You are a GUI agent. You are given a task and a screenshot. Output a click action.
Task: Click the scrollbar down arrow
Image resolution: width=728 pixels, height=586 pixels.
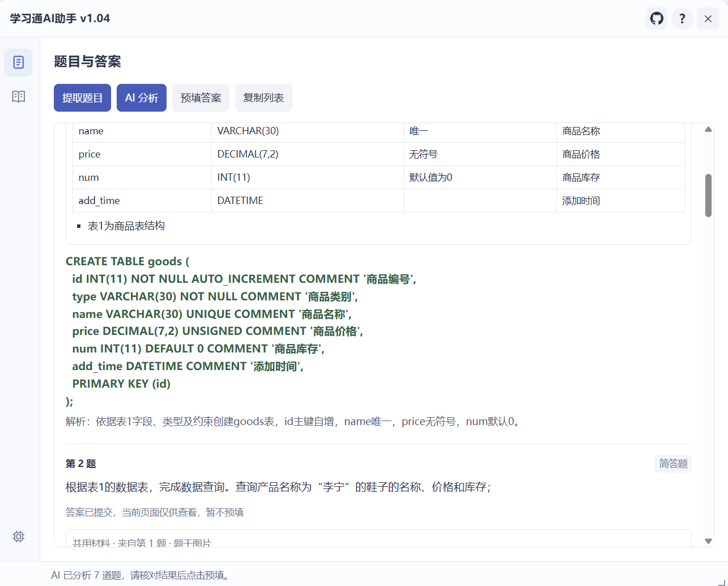point(708,541)
